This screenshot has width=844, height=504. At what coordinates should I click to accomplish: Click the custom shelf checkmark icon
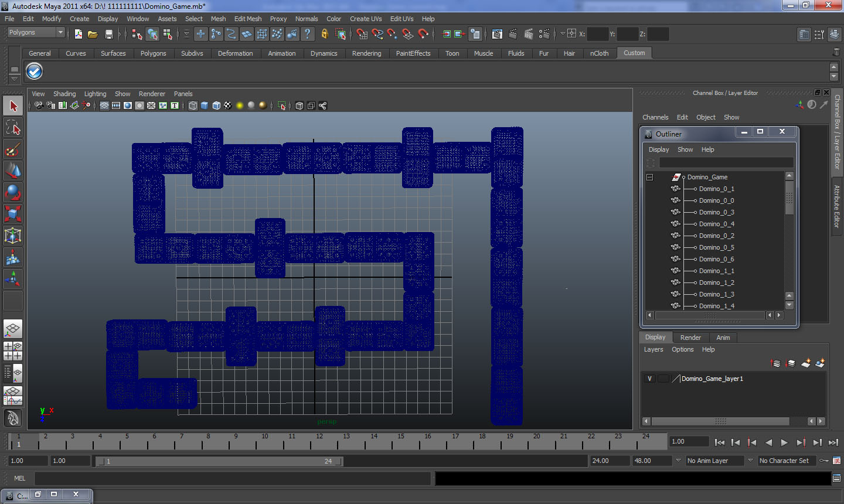(x=35, y=71)
